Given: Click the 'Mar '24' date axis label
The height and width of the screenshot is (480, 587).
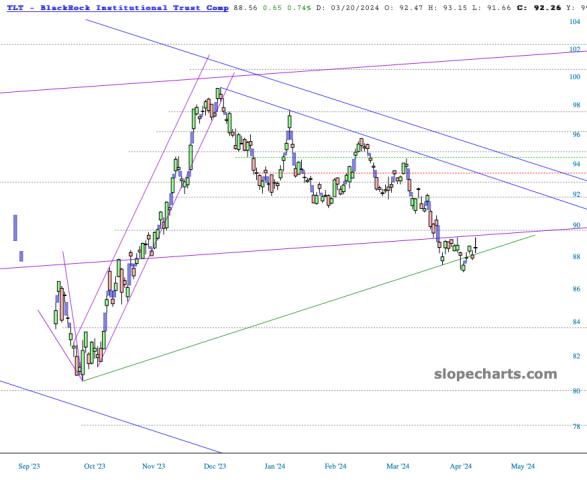Looking at the screenshot, I should coord(398,466).
